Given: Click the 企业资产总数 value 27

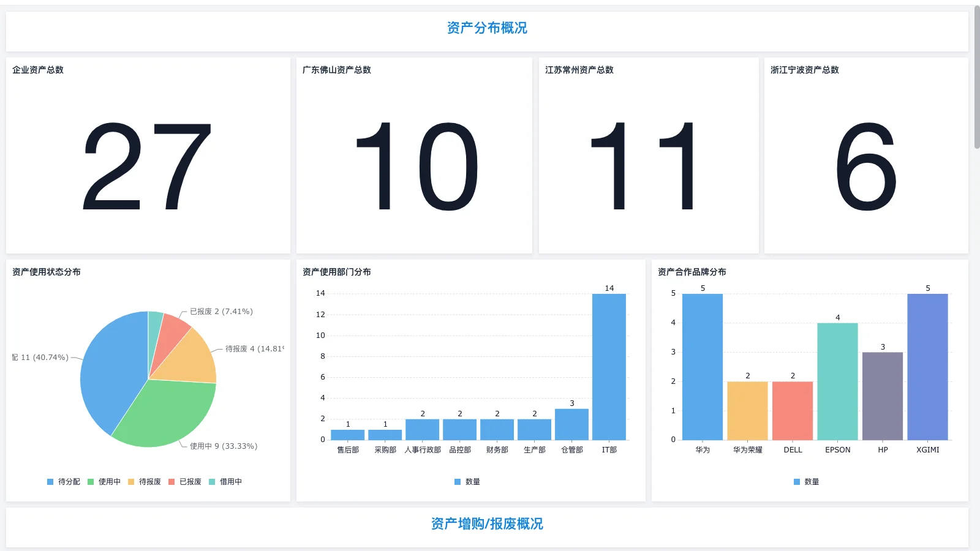Looking at the screenshot, I should (x=147, y=167).
